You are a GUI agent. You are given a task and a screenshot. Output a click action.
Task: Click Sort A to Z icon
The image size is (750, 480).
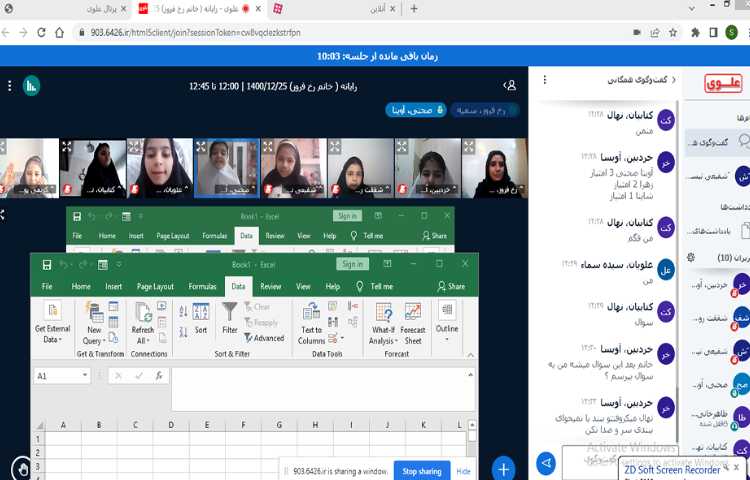[x=183, y=312]
